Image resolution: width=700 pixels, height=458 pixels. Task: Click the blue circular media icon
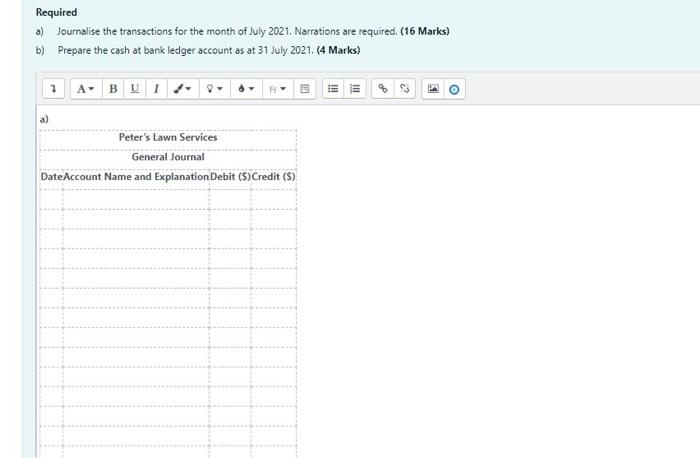coord(454,89)
